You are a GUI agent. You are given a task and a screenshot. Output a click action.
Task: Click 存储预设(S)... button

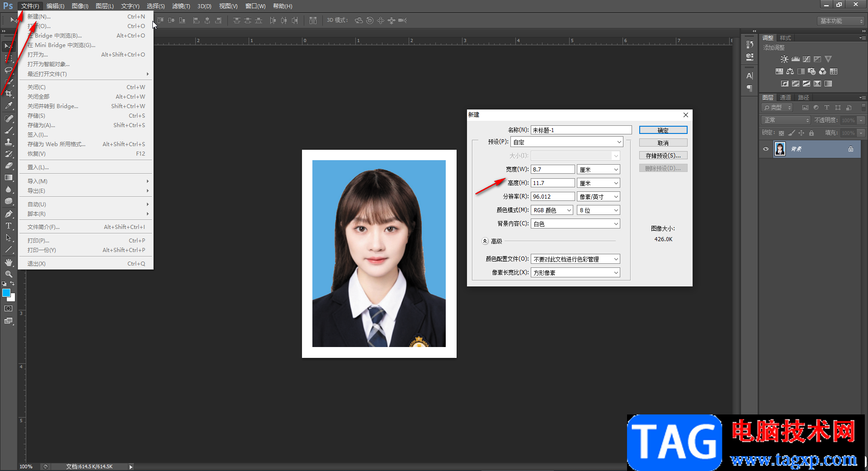click(x=663, y=156)
